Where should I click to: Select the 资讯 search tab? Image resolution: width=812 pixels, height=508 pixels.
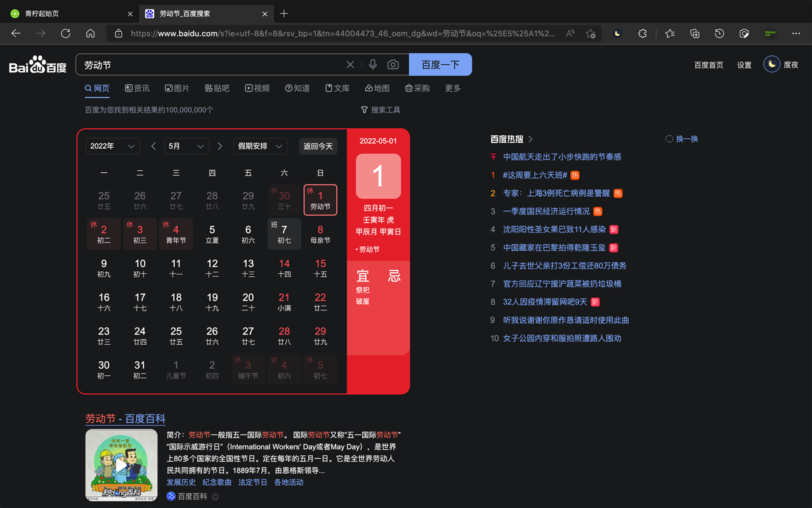pyautogui.click(x=137, y=88)
